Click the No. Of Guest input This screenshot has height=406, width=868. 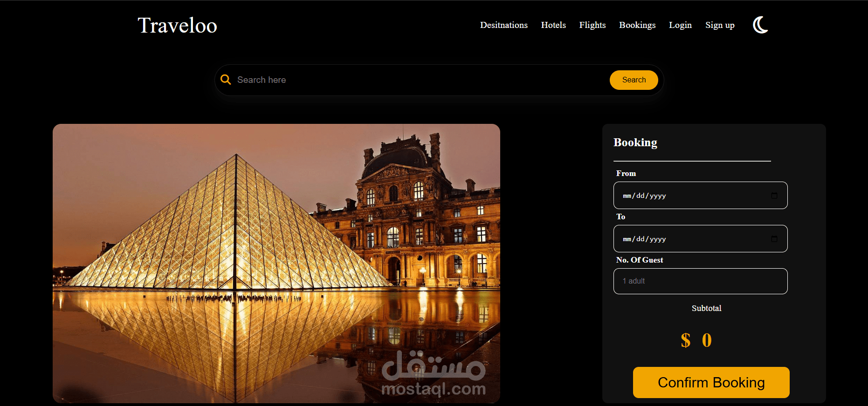pos(701,281)
